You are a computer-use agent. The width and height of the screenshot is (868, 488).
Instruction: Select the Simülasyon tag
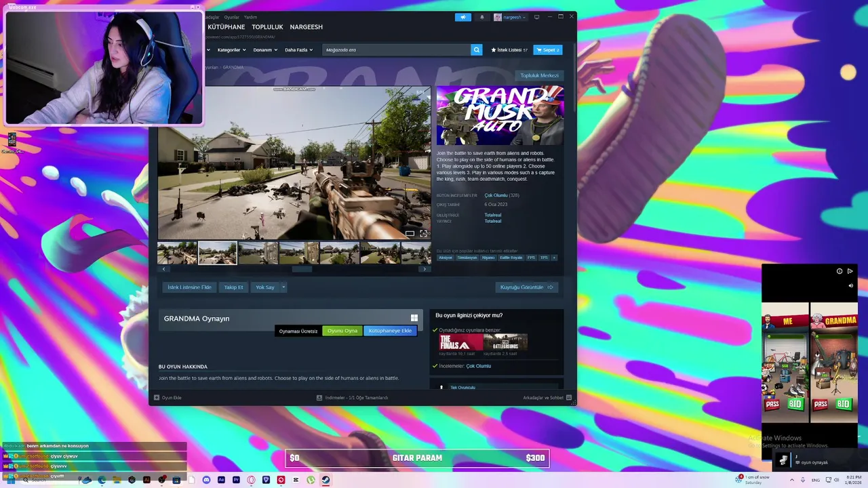tap(467, 258)
